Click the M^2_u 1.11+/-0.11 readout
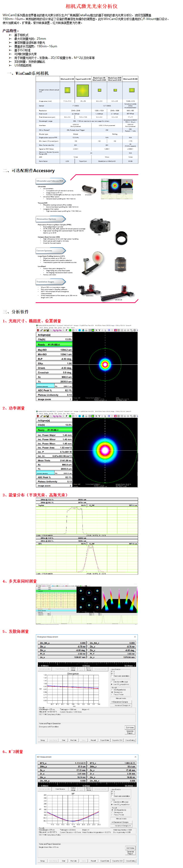This screenshot has height=868, width=183. tap(62, 763)
